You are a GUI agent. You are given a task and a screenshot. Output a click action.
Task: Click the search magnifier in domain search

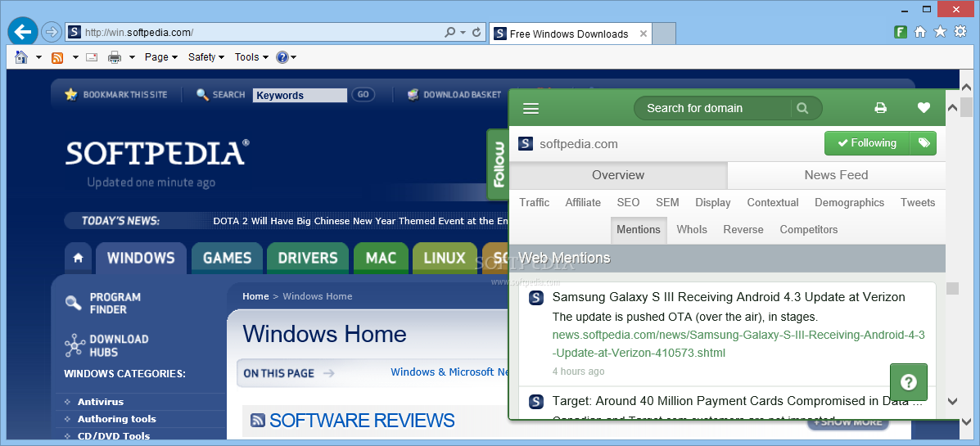point(802,108)
